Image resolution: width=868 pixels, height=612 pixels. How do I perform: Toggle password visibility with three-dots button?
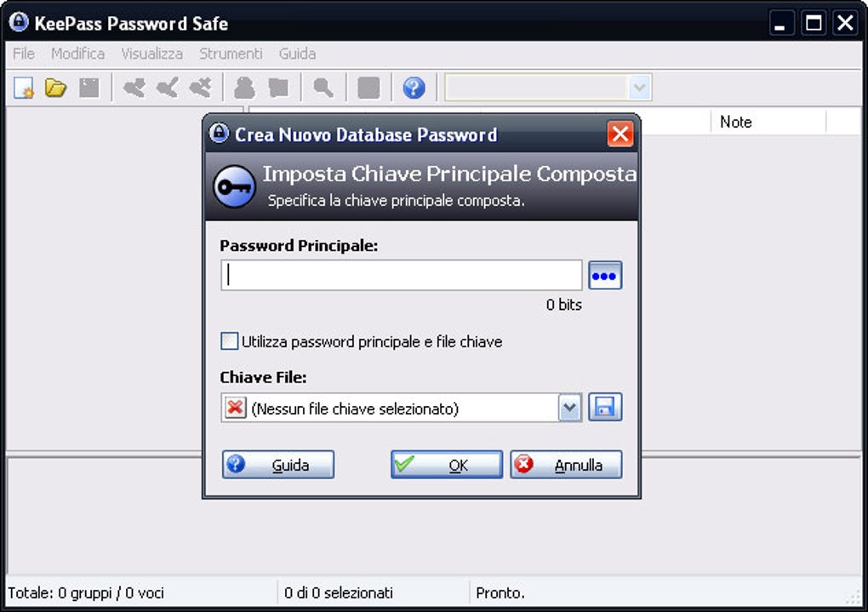[x=605, y=275]
